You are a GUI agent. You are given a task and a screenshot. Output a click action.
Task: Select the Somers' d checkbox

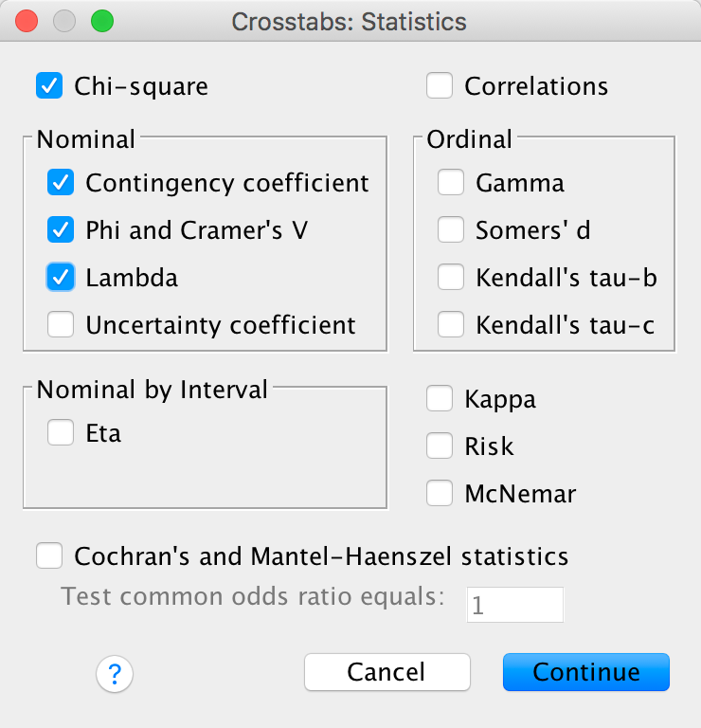451,230
